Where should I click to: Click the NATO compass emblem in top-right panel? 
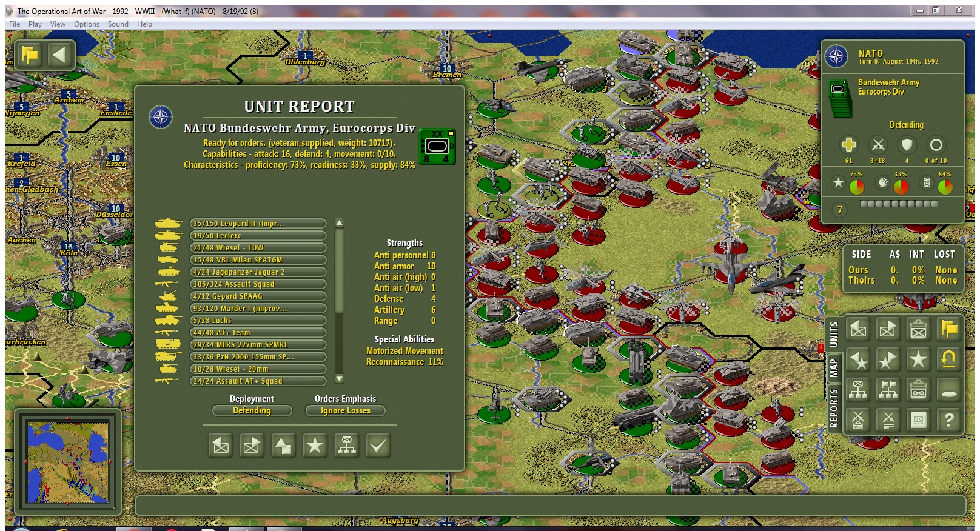click(x=837, y=57)
